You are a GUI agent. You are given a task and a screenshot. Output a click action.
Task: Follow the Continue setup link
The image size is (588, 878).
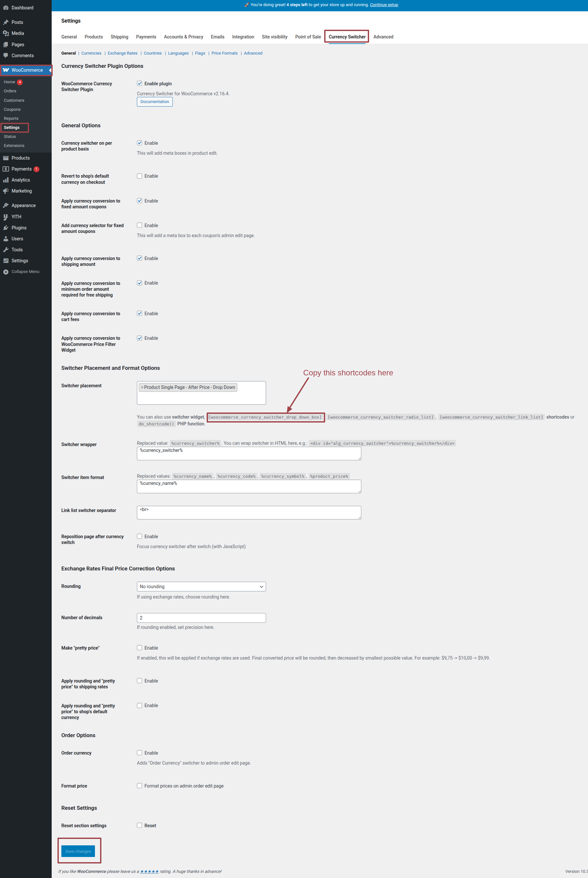tap(384, 5)
